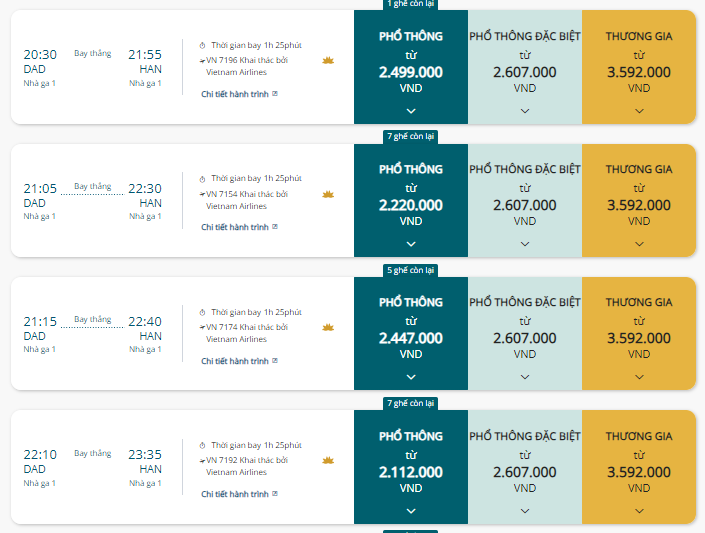This screenshot has width=705, height=533.
Task: Click the clock icon on the 22:10 flight
Action: pyautogui.click(x=202, y=445)
